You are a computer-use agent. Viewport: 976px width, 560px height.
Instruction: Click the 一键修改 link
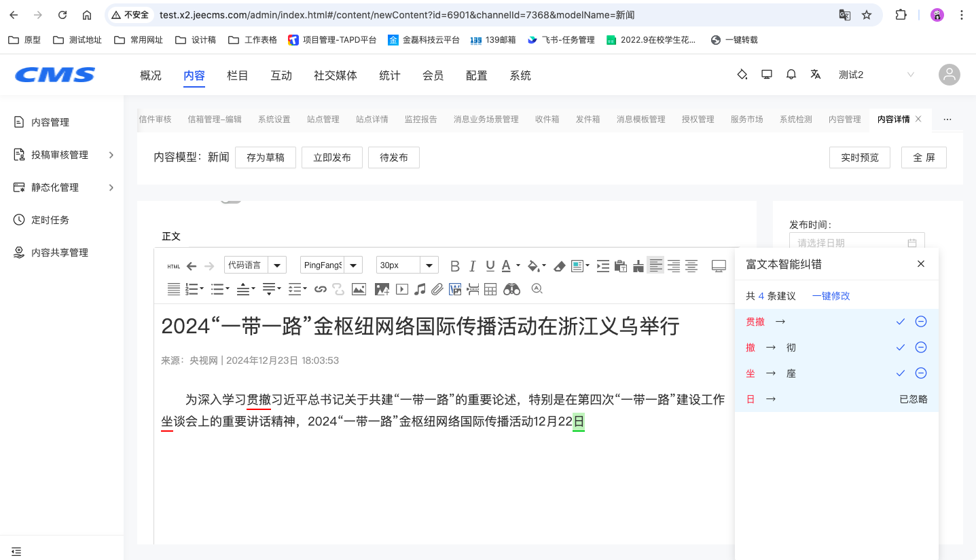(831, 296)
